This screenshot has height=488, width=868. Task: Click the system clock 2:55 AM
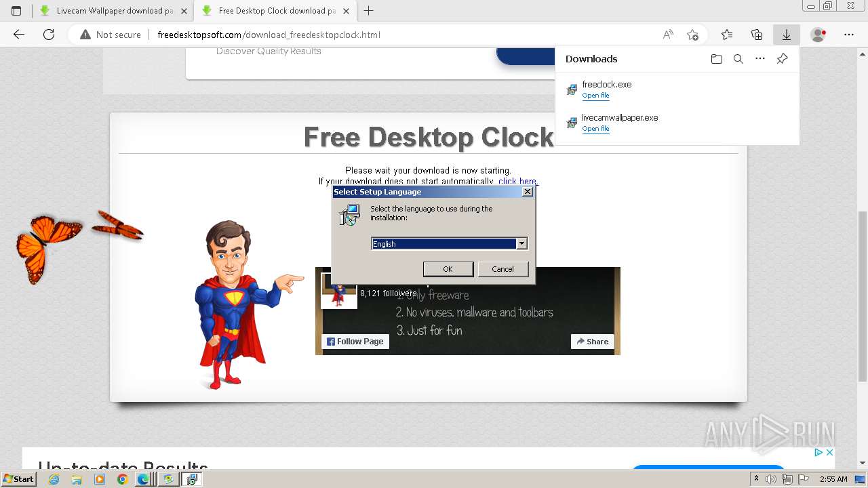(833, 479)
